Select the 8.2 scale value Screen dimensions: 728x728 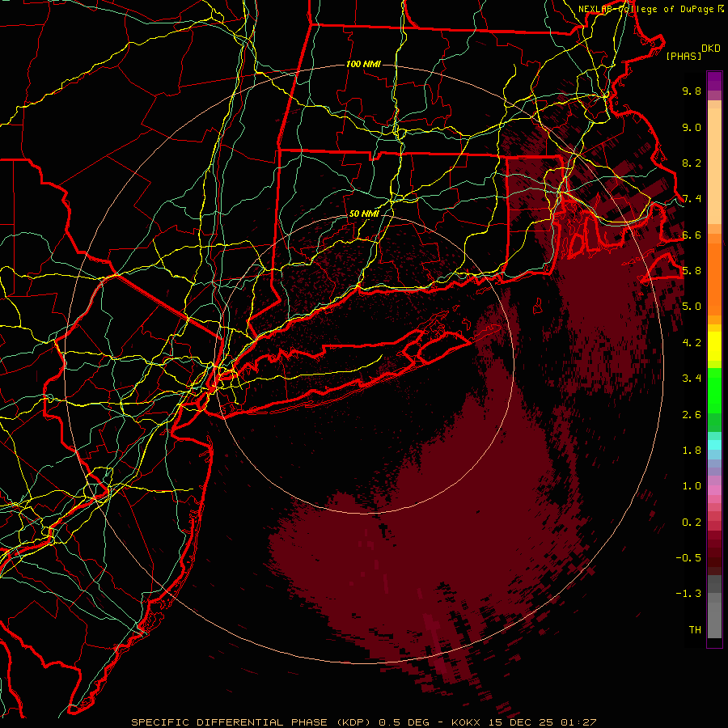pyautogui.click(x=692, y=163)
